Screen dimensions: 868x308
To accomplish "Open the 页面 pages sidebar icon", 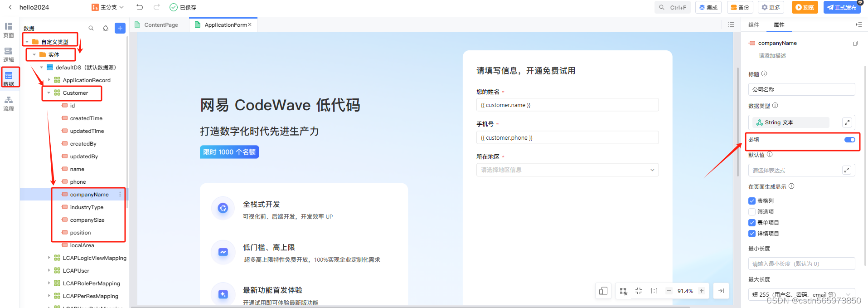I will (9, 30).
